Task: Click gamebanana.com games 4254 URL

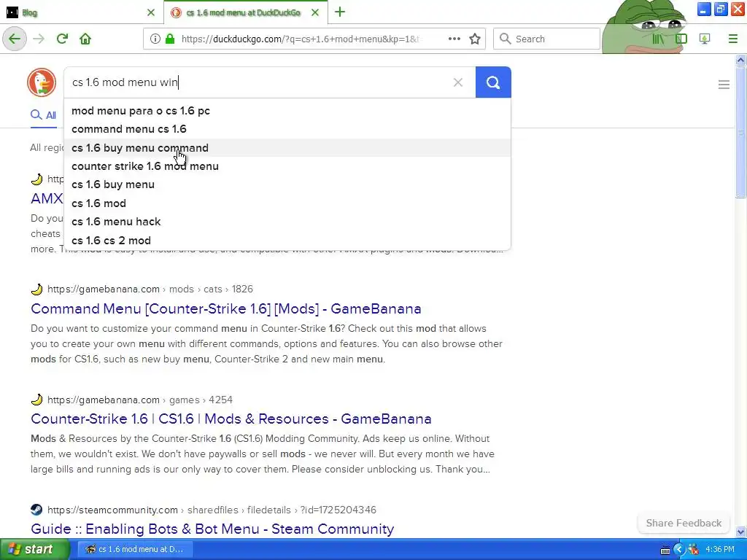Action: point(140,400)
